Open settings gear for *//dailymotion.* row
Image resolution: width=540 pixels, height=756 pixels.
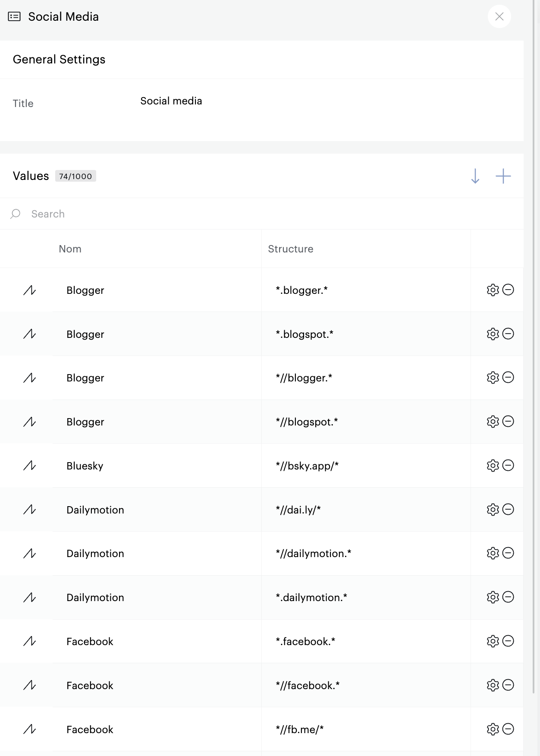click(x=493, y=553)
